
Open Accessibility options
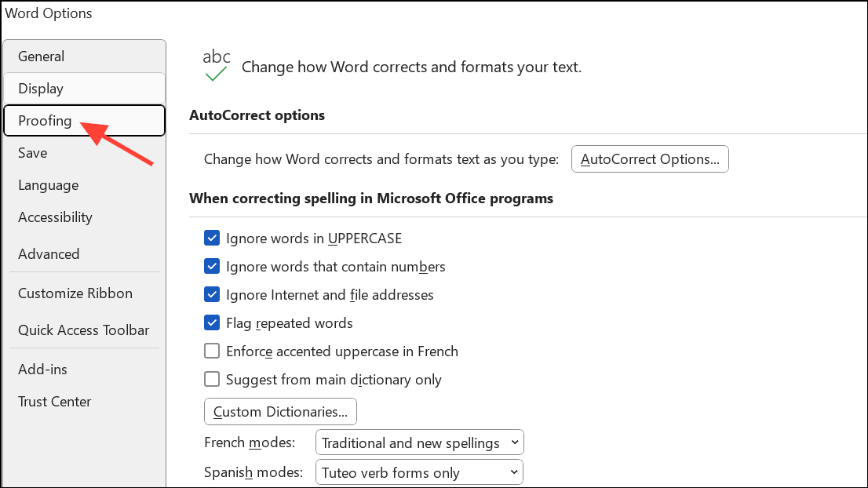pos(55,217)
